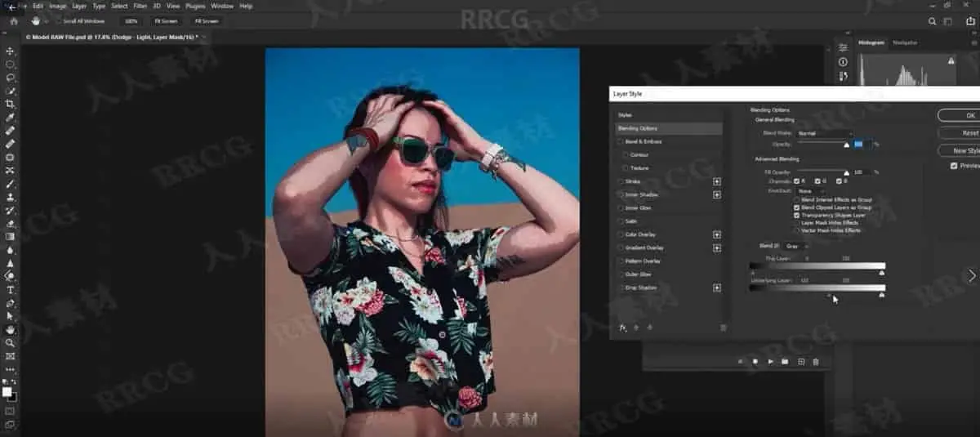Enable the Texture checkbox
The width and height of the screenshot is (980, 437).
(626, 168)
